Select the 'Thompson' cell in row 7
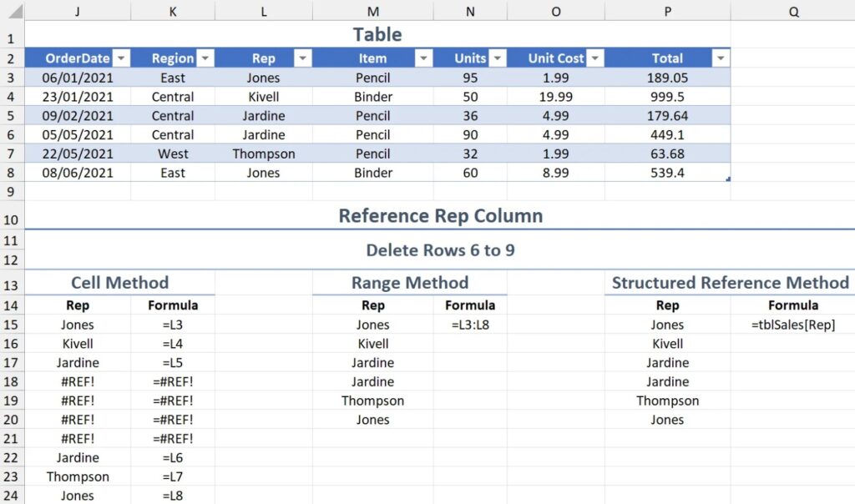This screenshot has height=504, width=855. (x=264, y=154)
